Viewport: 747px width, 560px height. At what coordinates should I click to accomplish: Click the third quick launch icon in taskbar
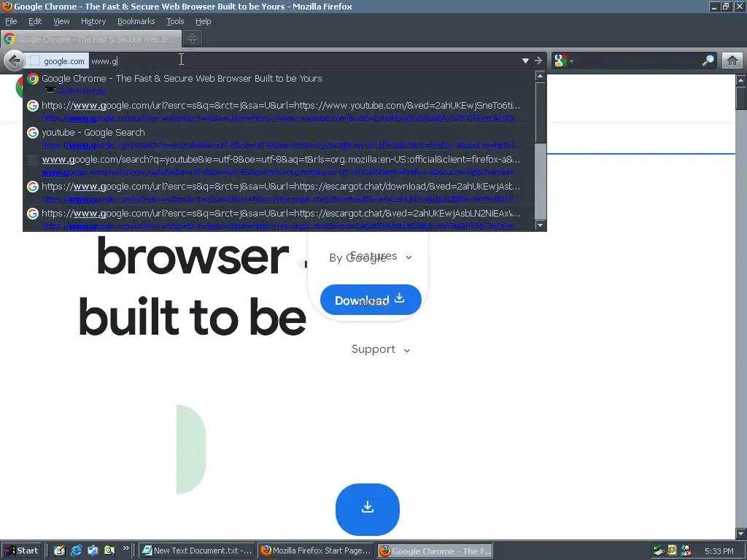[x=93, y=551]
